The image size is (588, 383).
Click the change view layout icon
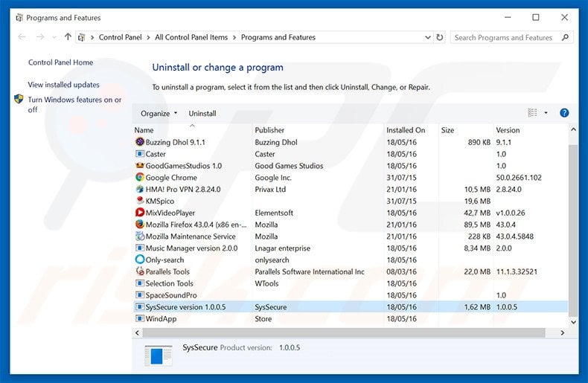[532, 113]
